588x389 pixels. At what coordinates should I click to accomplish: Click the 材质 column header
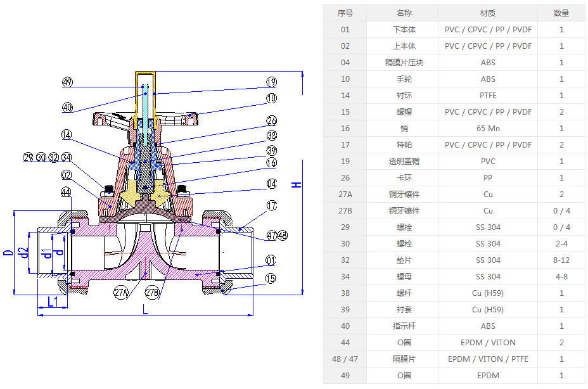(488, 13)
